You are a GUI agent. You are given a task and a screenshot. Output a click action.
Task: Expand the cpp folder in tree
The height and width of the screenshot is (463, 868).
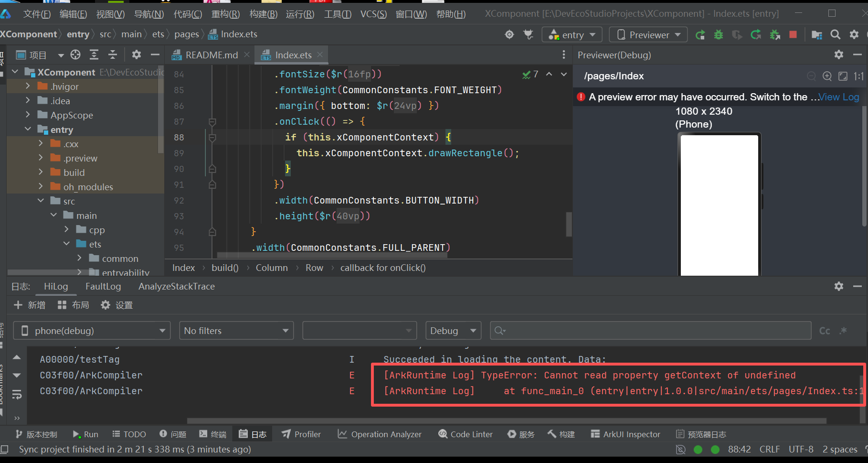point(67,230)
